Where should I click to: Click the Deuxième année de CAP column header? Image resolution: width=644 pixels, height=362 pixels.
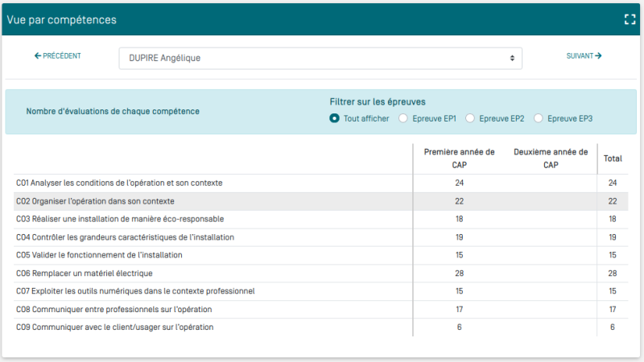coord(551,158)
